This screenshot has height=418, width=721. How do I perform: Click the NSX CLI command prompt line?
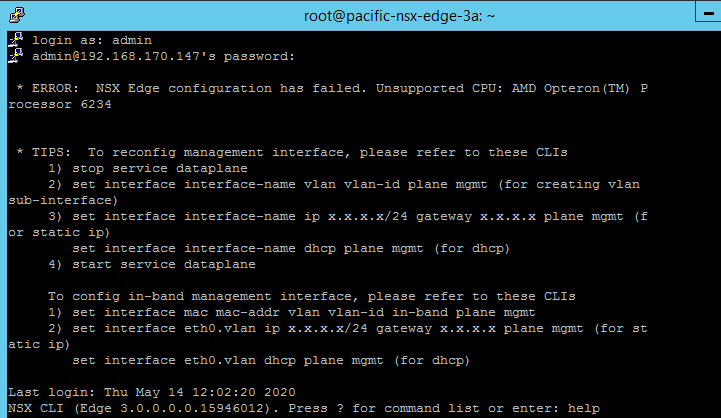point(300,408)
